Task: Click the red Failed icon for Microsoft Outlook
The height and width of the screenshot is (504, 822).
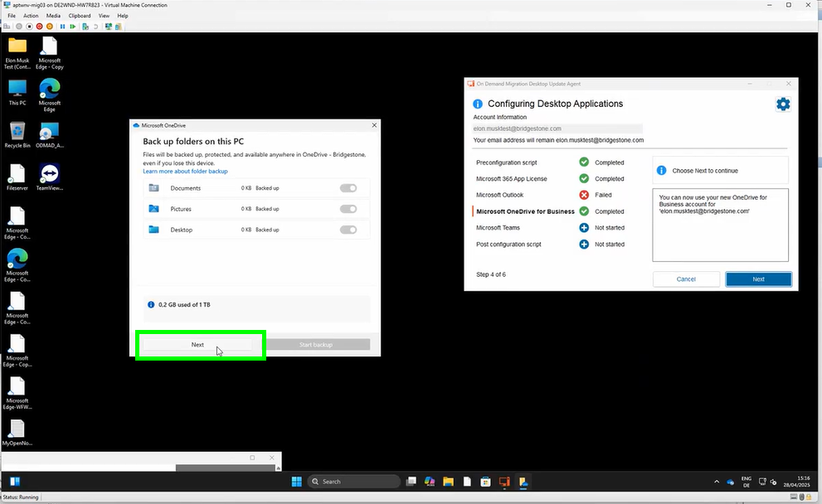Action: [584, 195]
